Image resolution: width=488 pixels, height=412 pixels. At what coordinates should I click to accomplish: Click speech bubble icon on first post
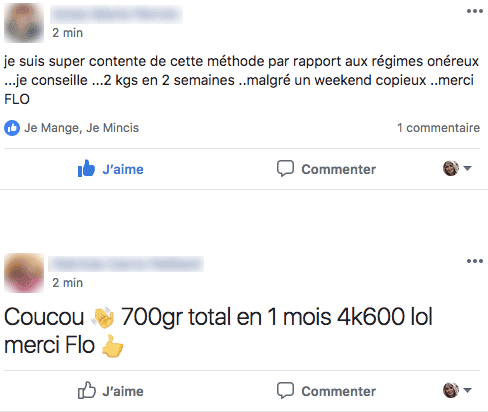pos(285,168)
